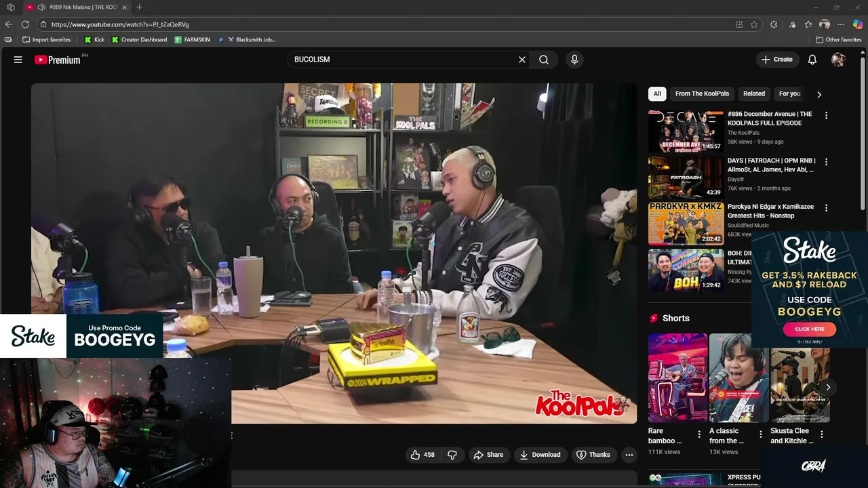
Task: Reload the page
Action: (26, 24)
